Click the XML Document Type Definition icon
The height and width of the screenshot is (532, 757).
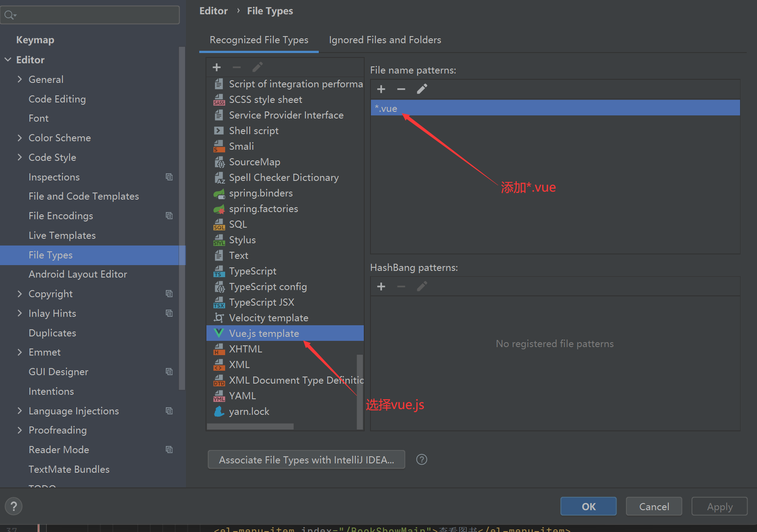click(x=219, y=380)
